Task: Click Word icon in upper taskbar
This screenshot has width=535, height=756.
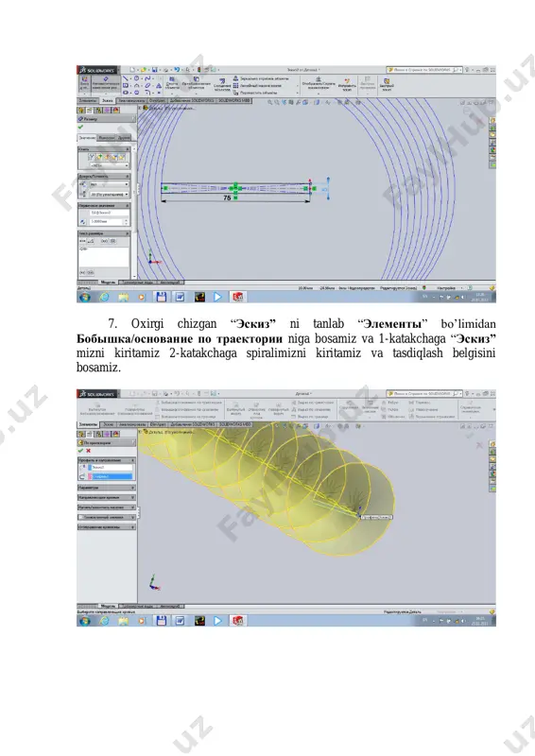Action: [180, 297]
